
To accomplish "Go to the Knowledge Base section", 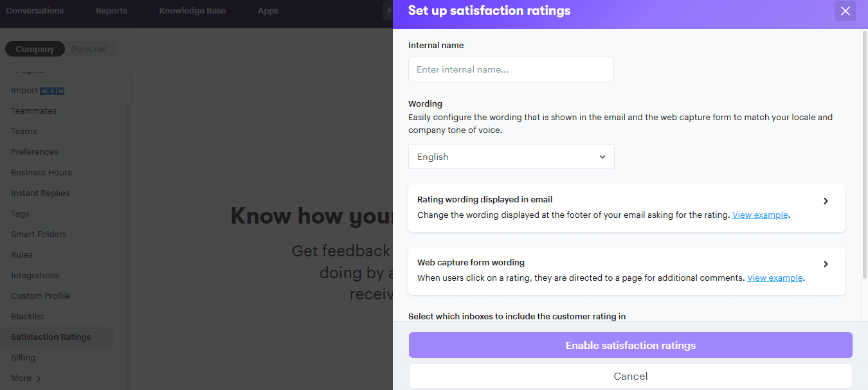I will (x=192, y=10).
